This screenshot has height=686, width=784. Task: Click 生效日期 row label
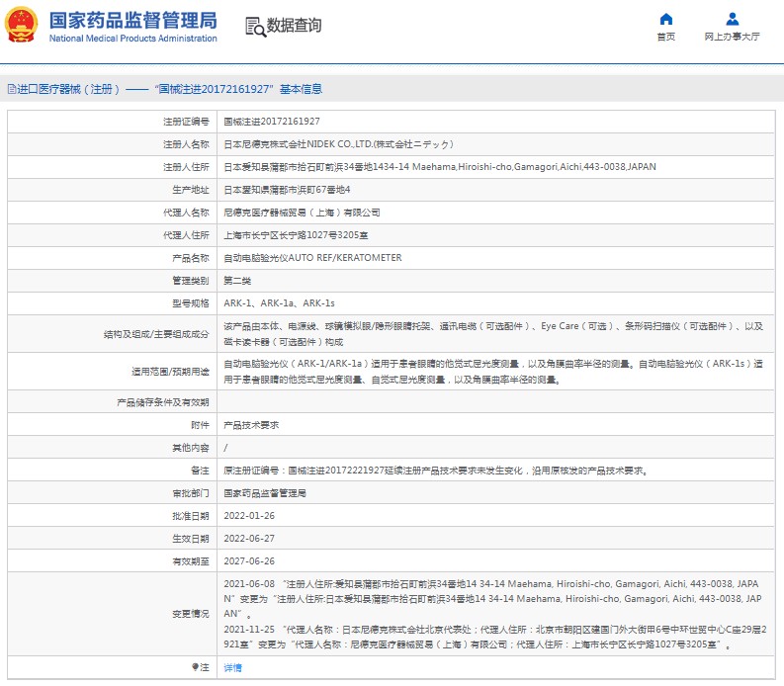tap(191, 539)
